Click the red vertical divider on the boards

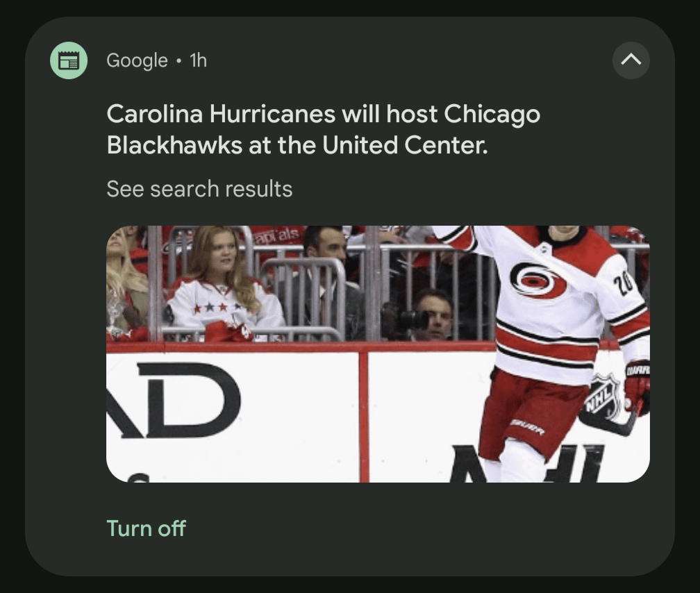[363, 415]
